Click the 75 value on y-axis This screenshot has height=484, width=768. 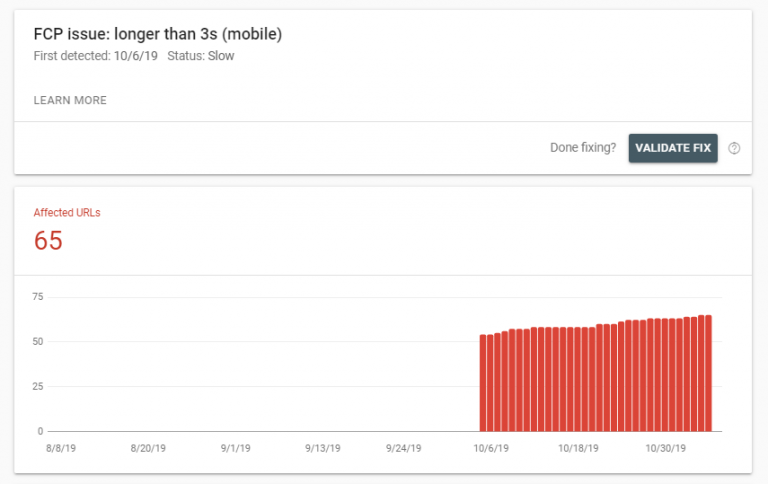coord(38,297)
